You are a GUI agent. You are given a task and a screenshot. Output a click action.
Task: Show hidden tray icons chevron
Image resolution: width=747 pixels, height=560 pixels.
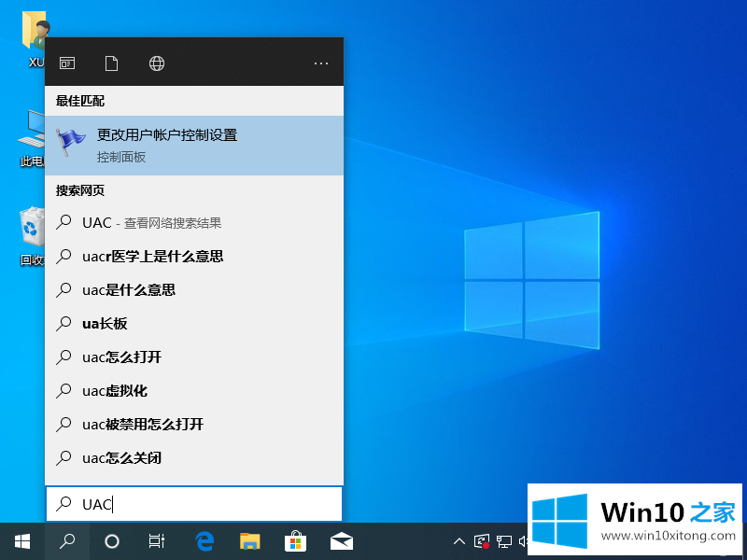[x=458, y=541]
